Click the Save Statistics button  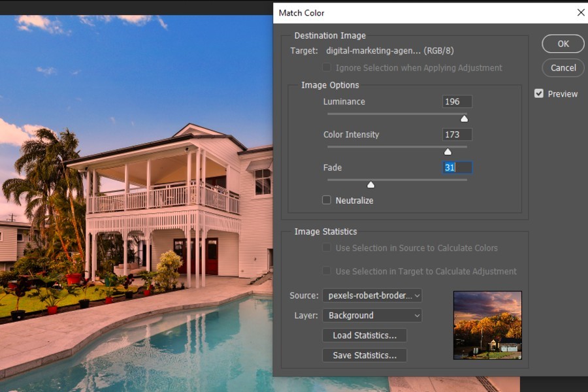click(x=364, y=355)
